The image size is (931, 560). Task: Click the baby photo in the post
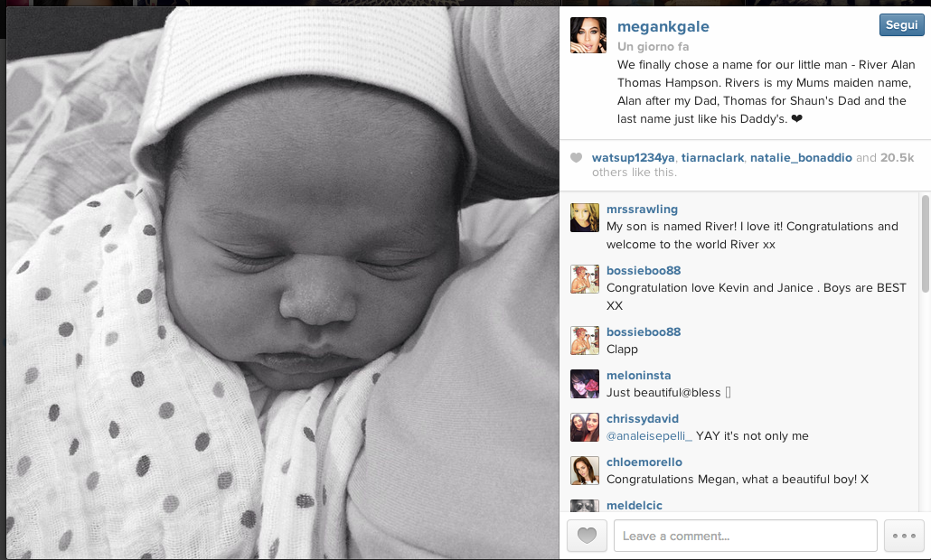tap(283, 283)
